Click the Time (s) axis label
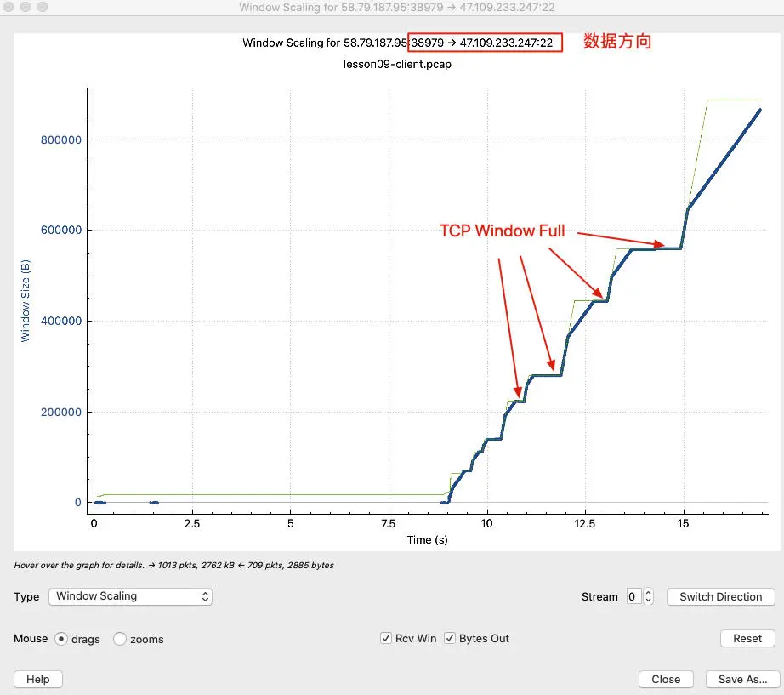784x695 pixels. [427, 540]
